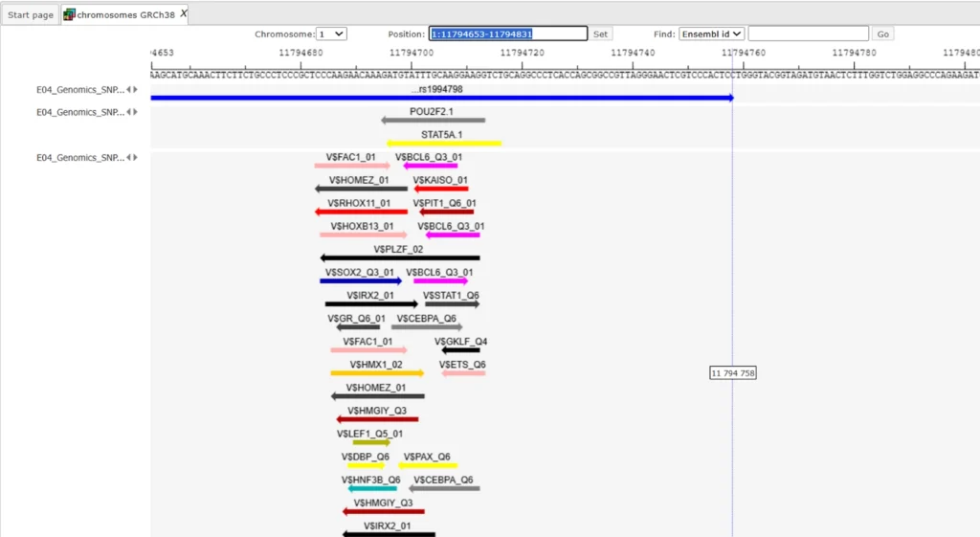Expand the Find type Ensembl id dropdown
This screenshot has height=537, width=980.
(711, 34)
